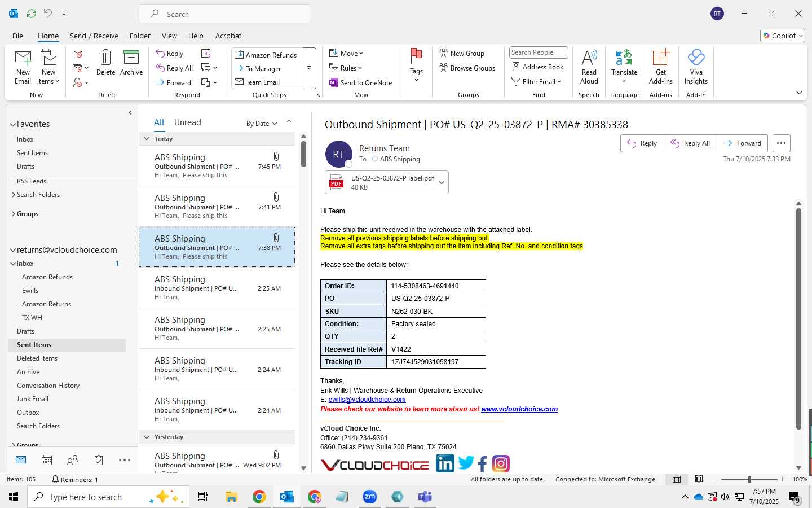The image size is (812, 508).
Task: Click Reply in reading pane
Action: 642,143
